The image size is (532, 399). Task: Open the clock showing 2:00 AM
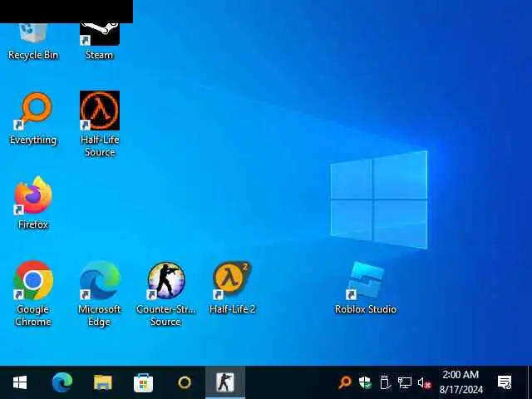tap(461, 382)
